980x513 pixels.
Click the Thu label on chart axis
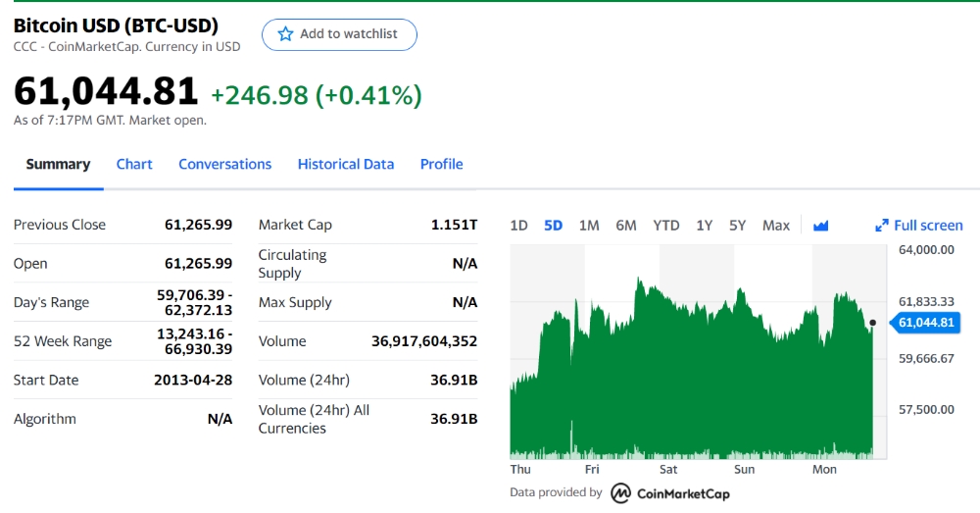tap(520, 469)
